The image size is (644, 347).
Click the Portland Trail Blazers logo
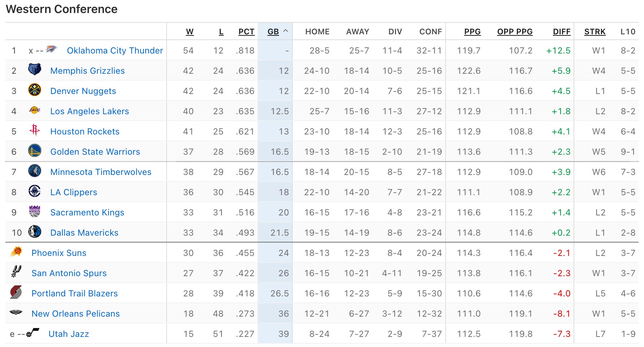coord(16,292)
